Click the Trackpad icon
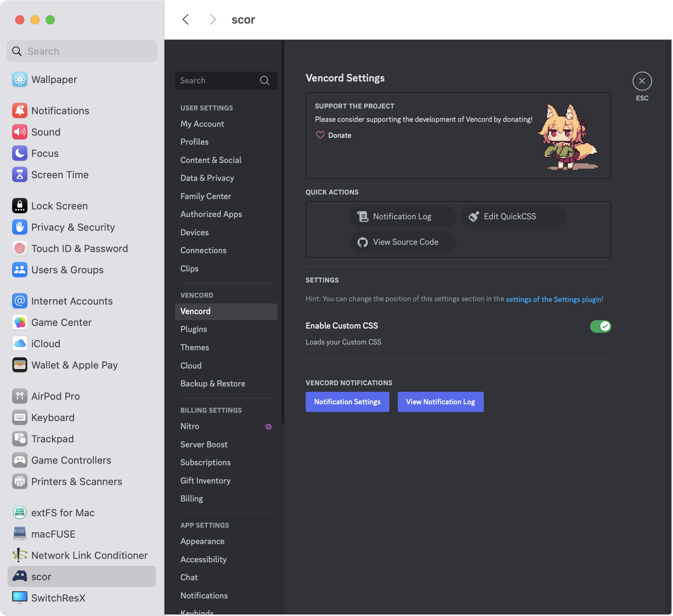This screenshot has height=616, width=673. click(20, 439)
